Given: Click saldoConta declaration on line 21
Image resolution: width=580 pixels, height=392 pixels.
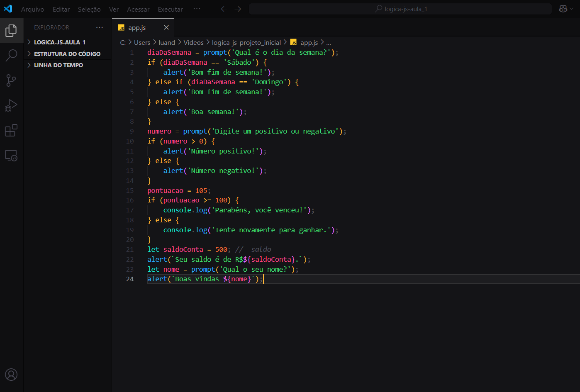Looking at the screenshot, I should coord(183,249).
